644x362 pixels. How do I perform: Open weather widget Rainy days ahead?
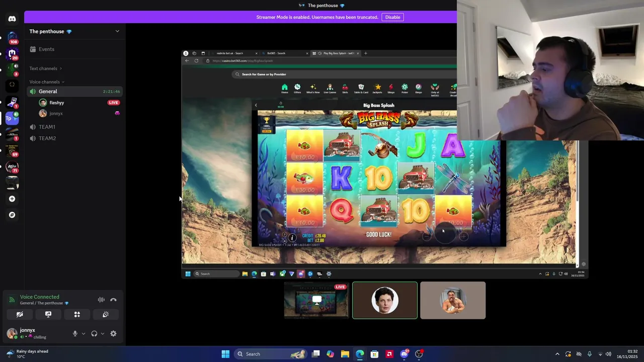click(x=28, y=354)
